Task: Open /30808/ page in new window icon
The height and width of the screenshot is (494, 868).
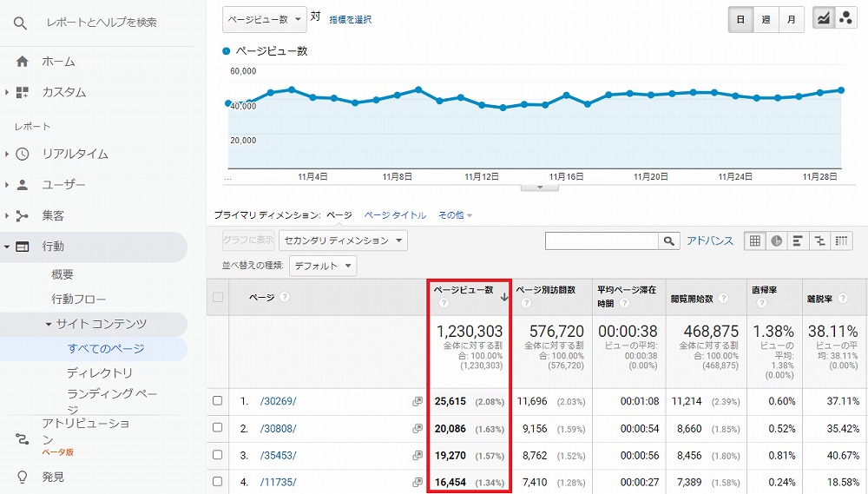Action: tap(418, 429)
